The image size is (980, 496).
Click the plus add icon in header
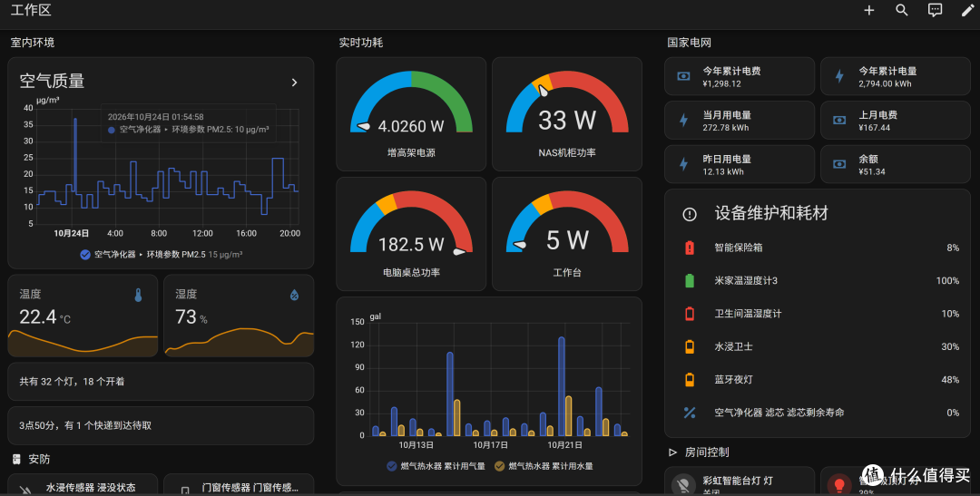868,10
